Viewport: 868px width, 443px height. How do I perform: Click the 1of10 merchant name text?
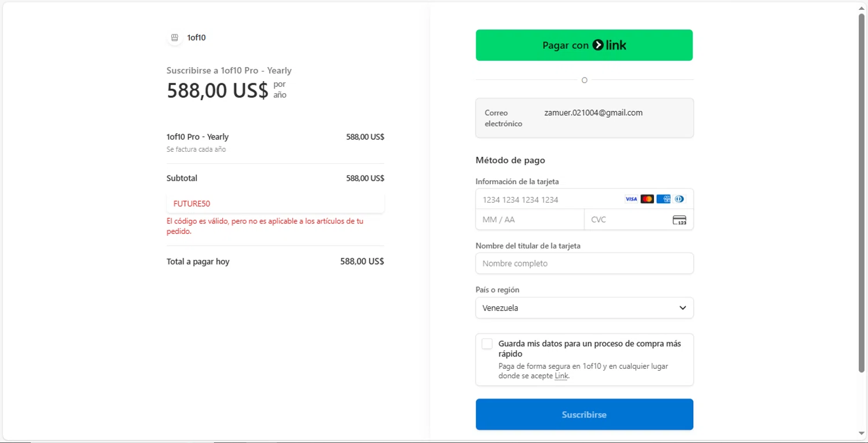(196, 38)
